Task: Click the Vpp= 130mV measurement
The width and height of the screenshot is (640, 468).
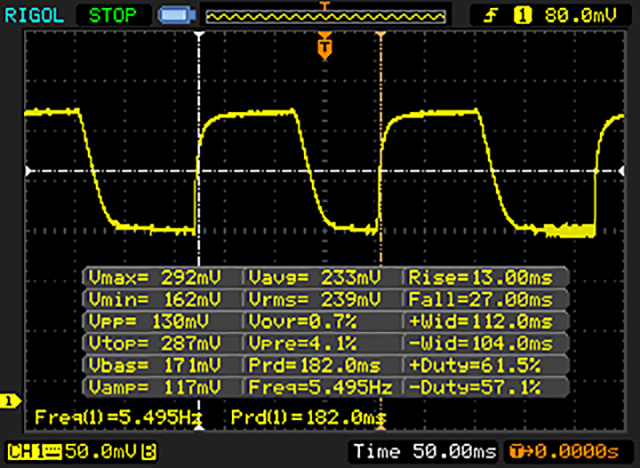Action: 149,322
